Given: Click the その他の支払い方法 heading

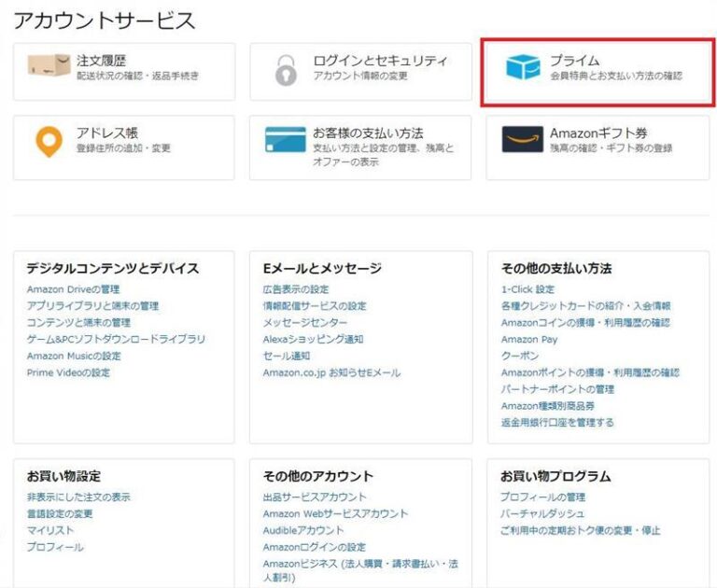Looking at the screenshot, I should tap(556, 268).
